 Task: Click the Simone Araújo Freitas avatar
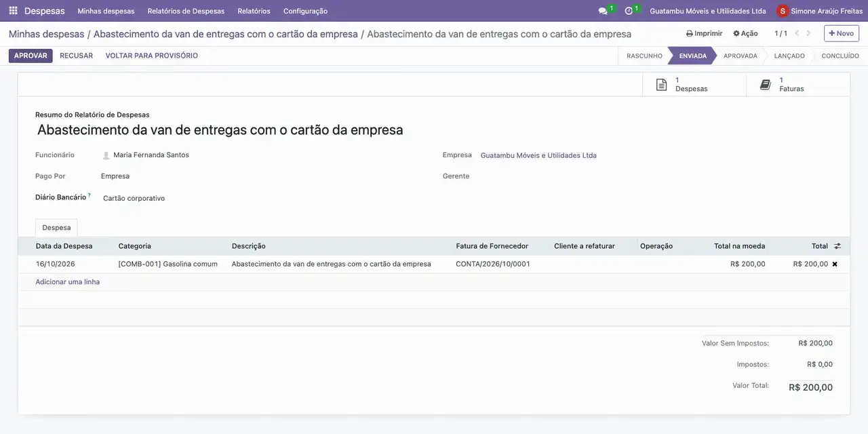[783, 11]
